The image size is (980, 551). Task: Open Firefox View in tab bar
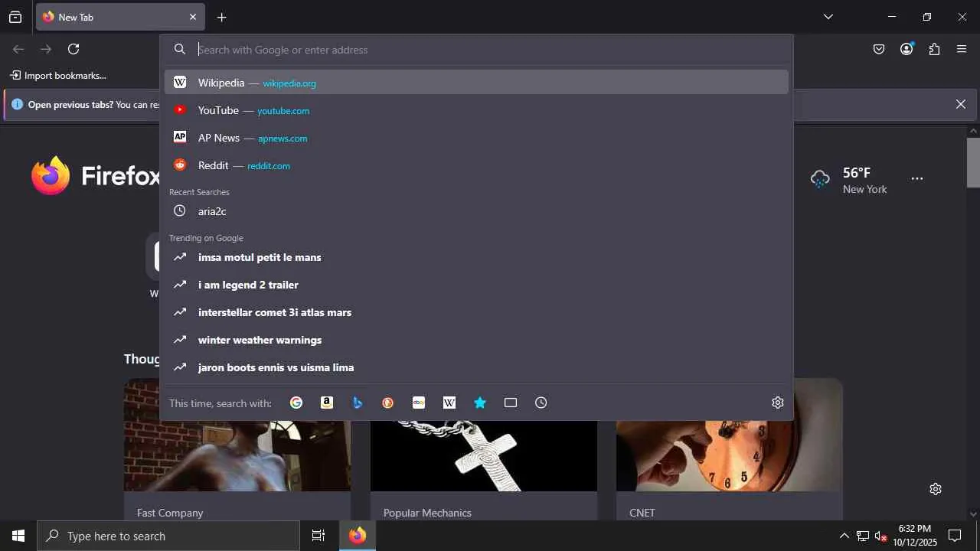pyautogui.click(x=15, y=17)
